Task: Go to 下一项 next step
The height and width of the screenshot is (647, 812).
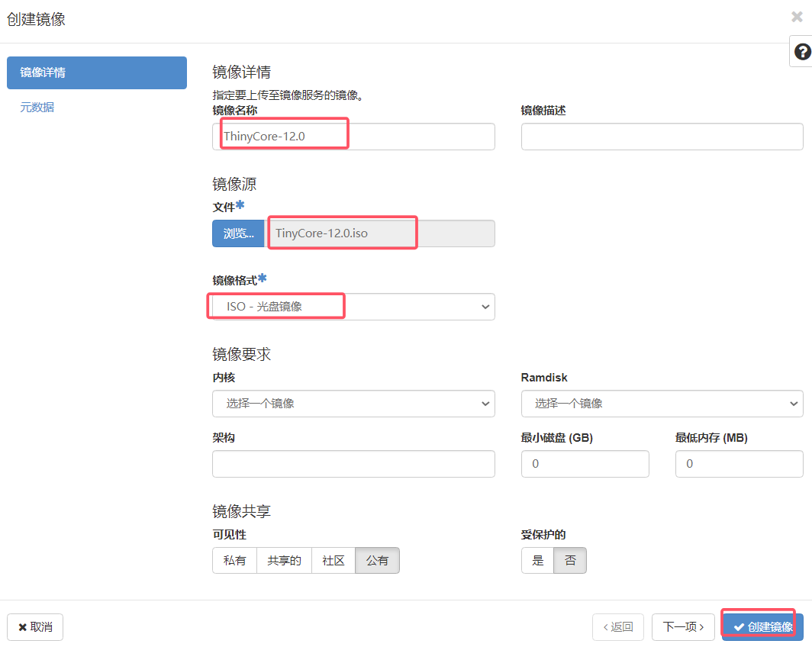Action: point(683,627)
